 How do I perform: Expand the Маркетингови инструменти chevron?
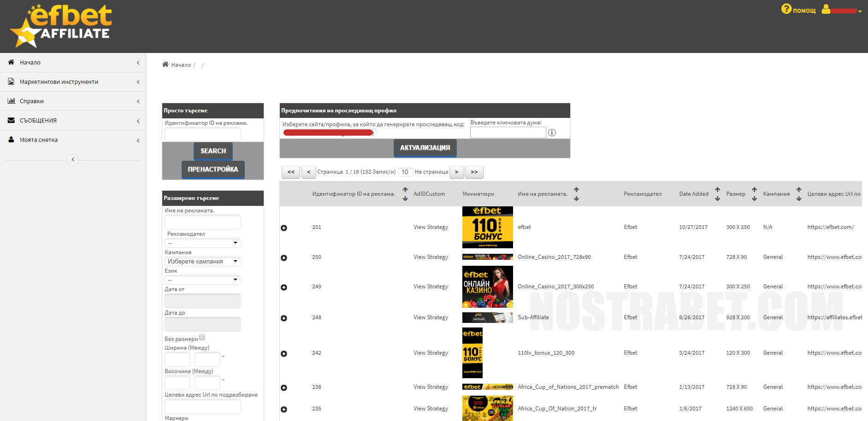click(138, 82)
